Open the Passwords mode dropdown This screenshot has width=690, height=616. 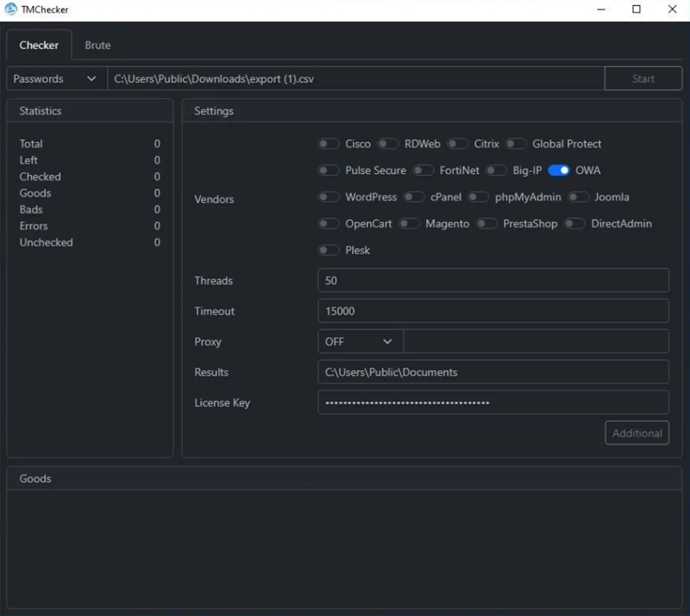tap(56, 78)
